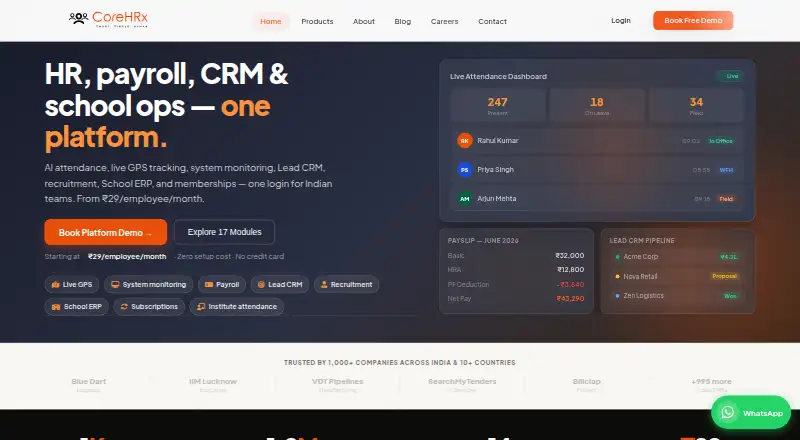Click the IIM Lucknow company name
The height and width of the screenshot is (440, 800).
213,381
